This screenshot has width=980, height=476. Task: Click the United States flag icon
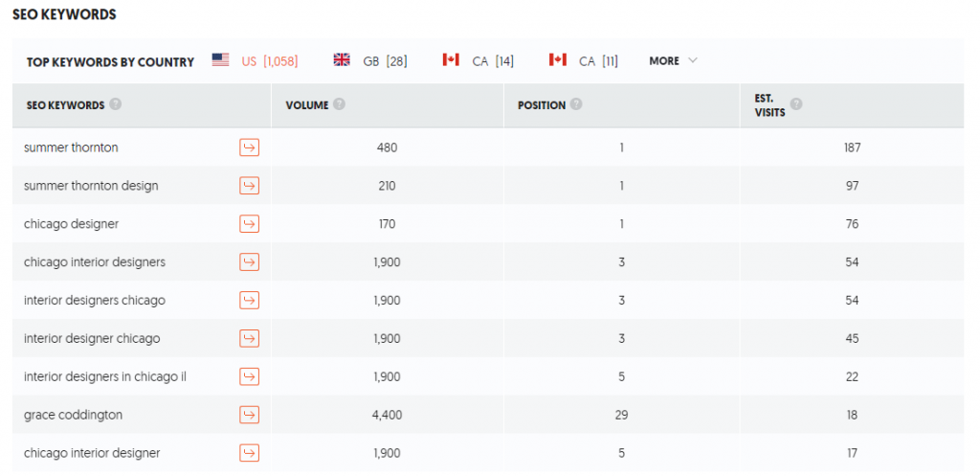[x=220, y=60]
